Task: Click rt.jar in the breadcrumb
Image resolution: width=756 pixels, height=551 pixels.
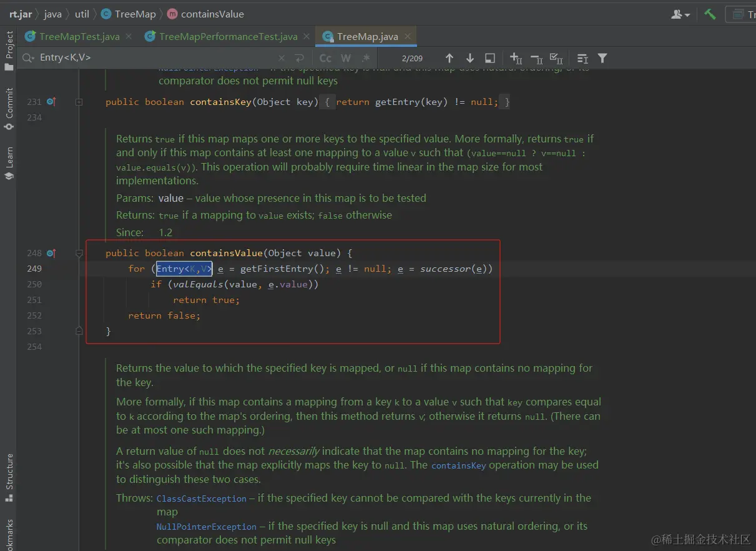Action: click(x=21, y=14)
